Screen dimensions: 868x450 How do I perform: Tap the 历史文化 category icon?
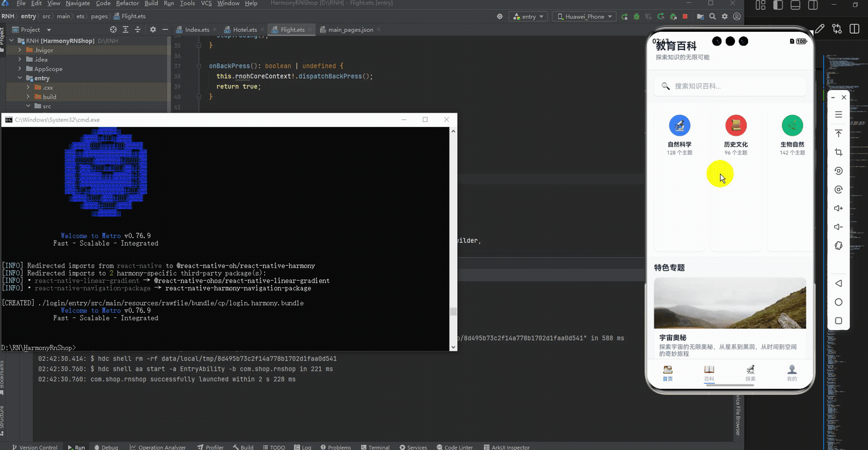coord(736,126)
